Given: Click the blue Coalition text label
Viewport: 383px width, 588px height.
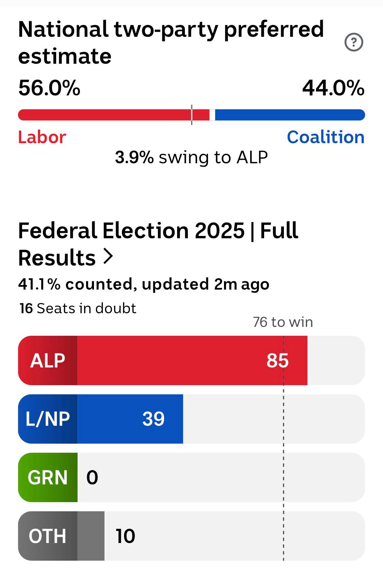Looking at the screenshot, I should tap(325, 137).
